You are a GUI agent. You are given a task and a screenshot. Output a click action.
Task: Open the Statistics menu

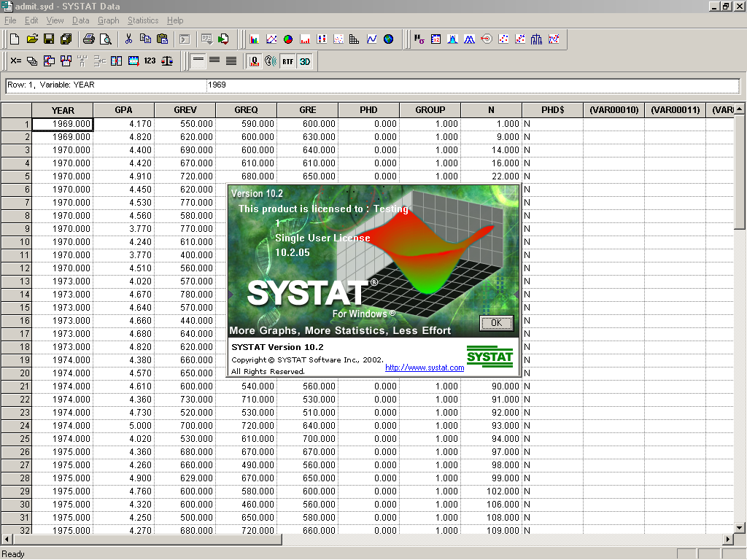click(x=142, y=20)
